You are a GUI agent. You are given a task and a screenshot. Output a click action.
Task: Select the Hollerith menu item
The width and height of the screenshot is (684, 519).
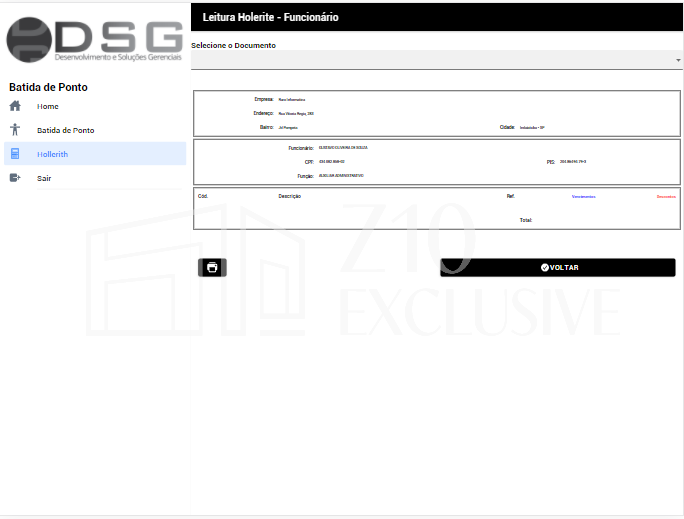52,154
